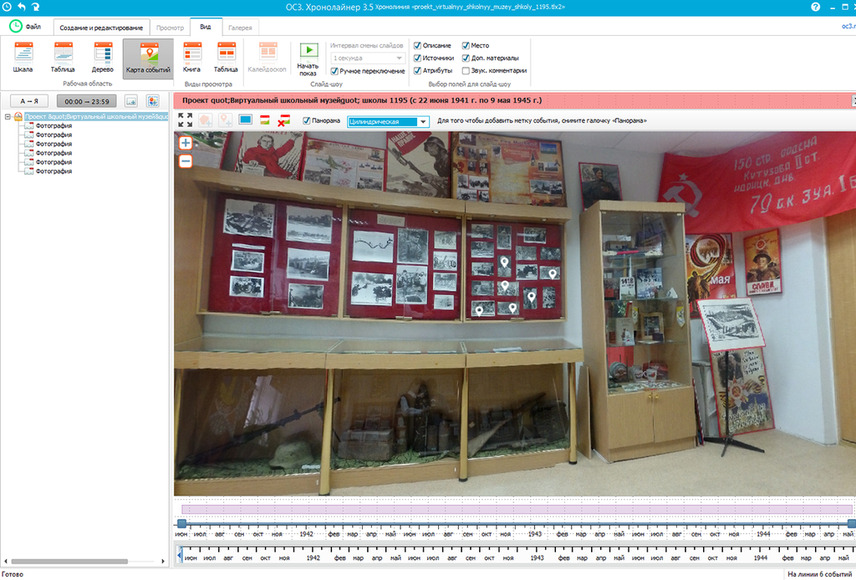Switch to Создание и редактирование tab
Viewport: 856px width, 580px height.
[x=102, y=27]
